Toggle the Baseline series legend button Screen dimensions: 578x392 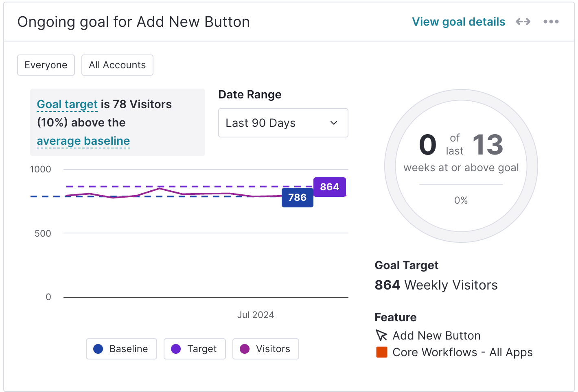point(121,349)
